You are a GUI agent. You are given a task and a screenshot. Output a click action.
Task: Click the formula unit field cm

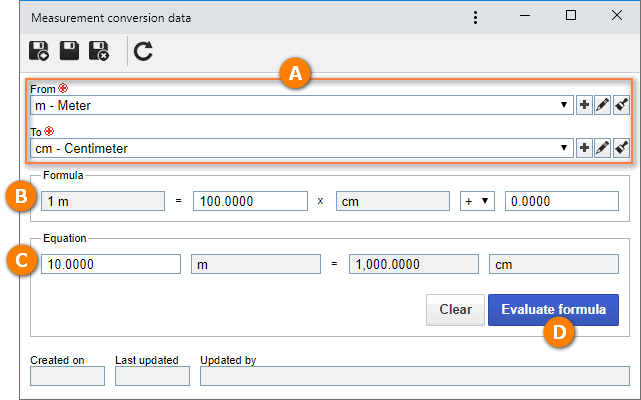(393, 201)
